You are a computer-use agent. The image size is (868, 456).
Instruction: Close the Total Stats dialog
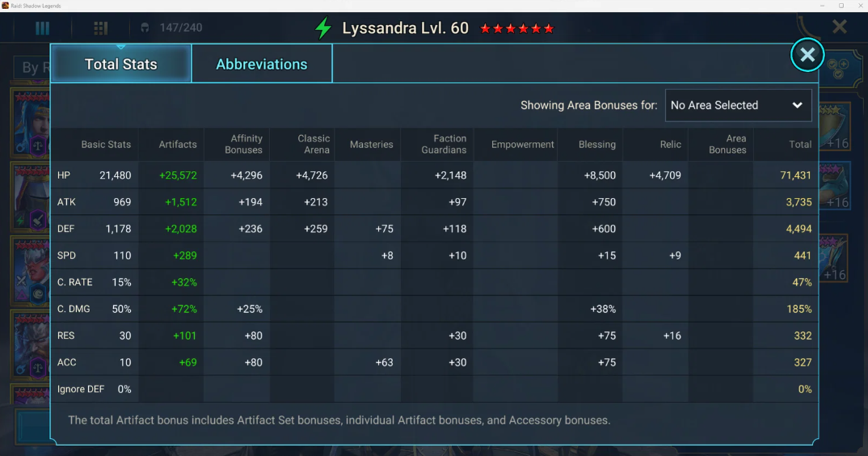pyautogui.click(x=807, y=55)
